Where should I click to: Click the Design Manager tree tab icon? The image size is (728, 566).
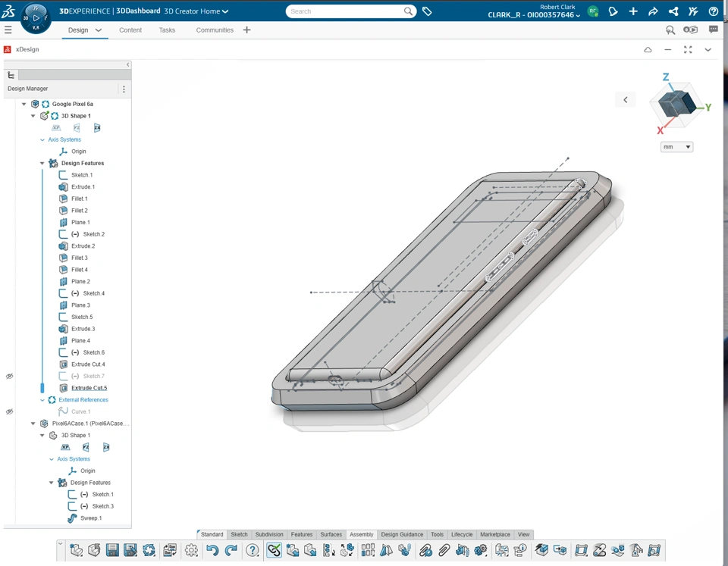11,75
